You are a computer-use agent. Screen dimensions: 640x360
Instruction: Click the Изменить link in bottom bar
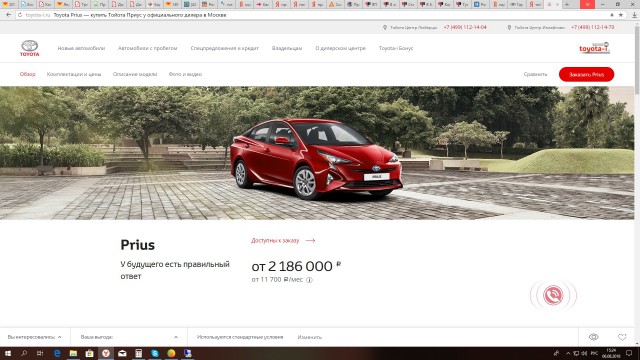point(310,337)
